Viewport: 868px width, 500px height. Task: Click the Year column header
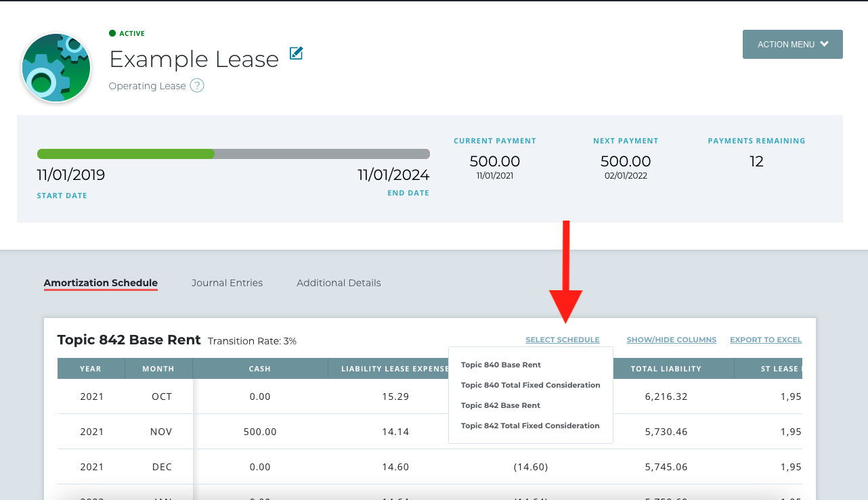(x=91, y=369)
